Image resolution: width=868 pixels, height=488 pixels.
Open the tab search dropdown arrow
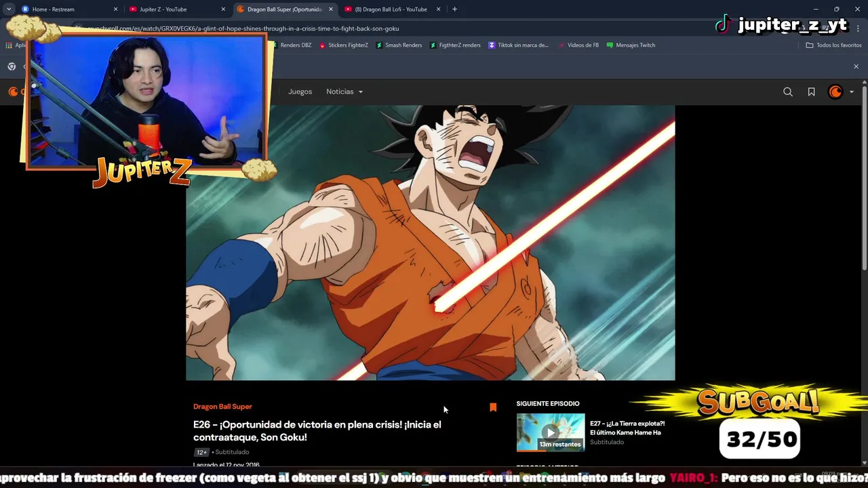(x=9, y=9)
